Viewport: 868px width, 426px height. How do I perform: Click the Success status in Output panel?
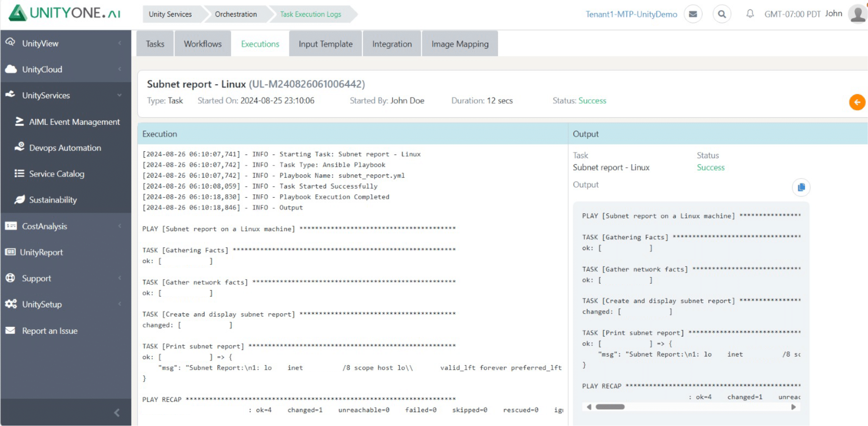pyautogui.click(x=711, y=167)
